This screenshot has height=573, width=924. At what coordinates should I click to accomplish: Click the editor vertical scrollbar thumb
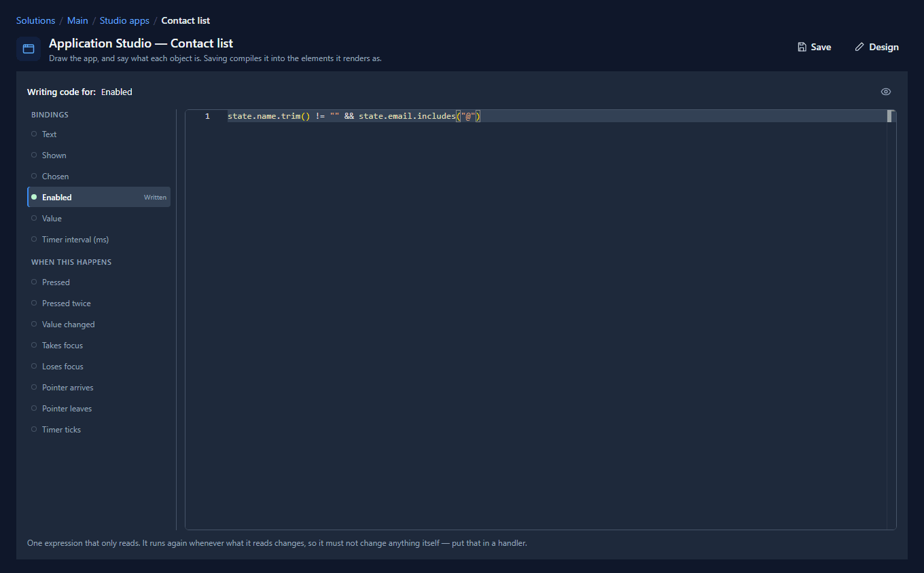pos(889,116)
